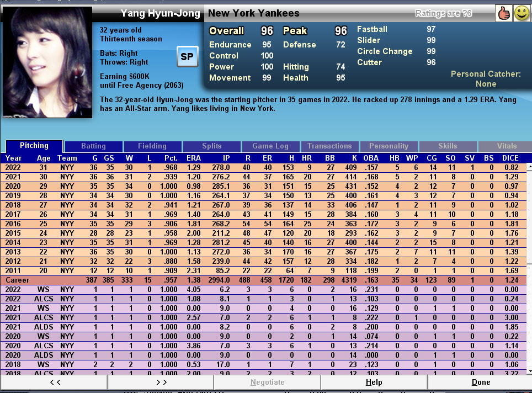Click the stats scrollbar down arrow
The image size is (532, 393).
tap(529, 371)
